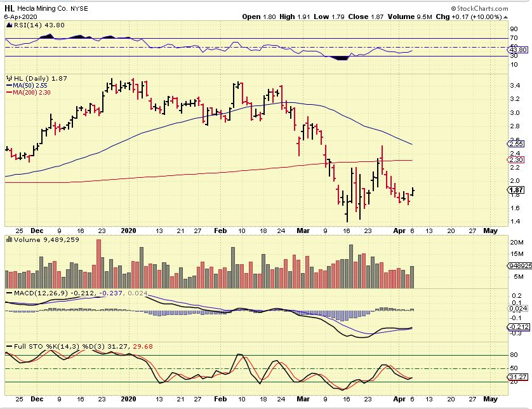Click the 20M label on volume axis
532x409 pixels.
(517, 242)
